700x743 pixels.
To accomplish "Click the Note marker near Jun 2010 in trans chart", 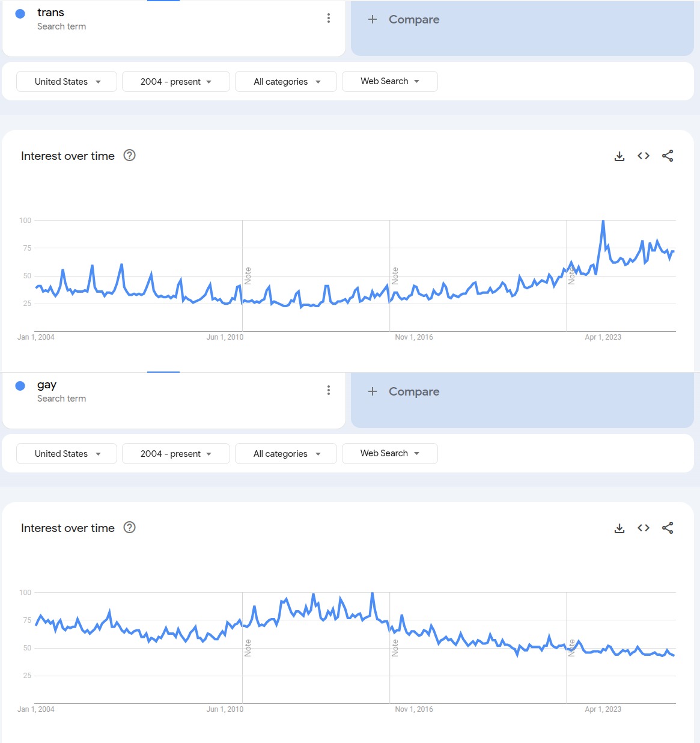I will [248, 276].
